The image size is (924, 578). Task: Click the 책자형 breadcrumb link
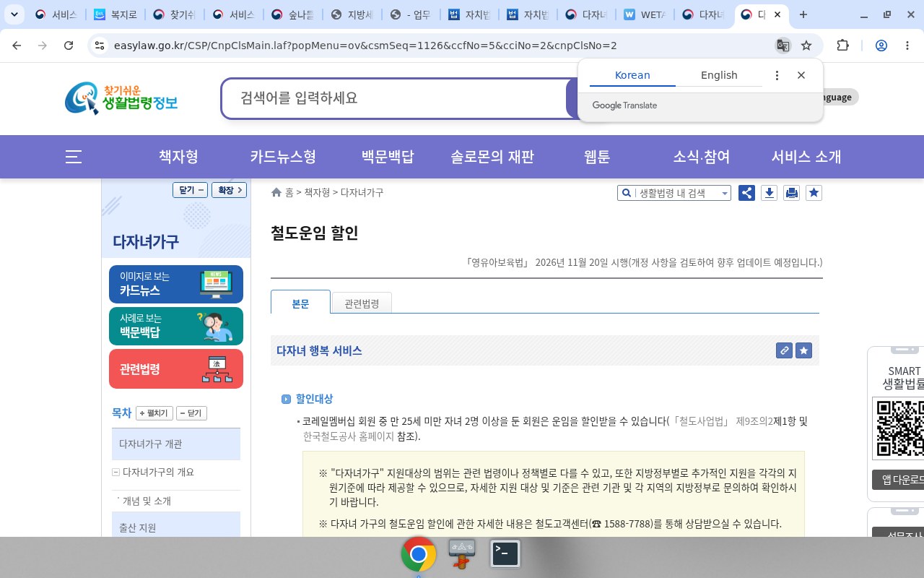[x=317, y=193]
